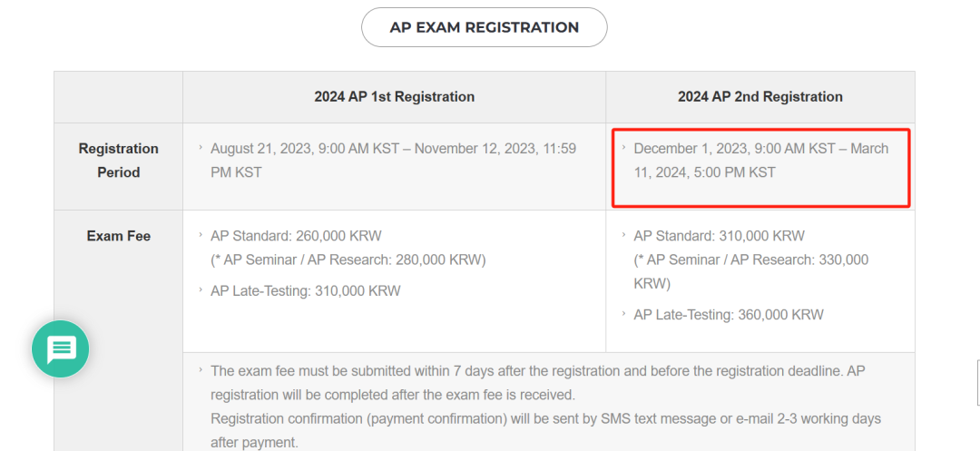Click the chevron bullet beside AP Standard: 310,000 KRW
Screen dimensions: 980x451
tap(623, 235)
